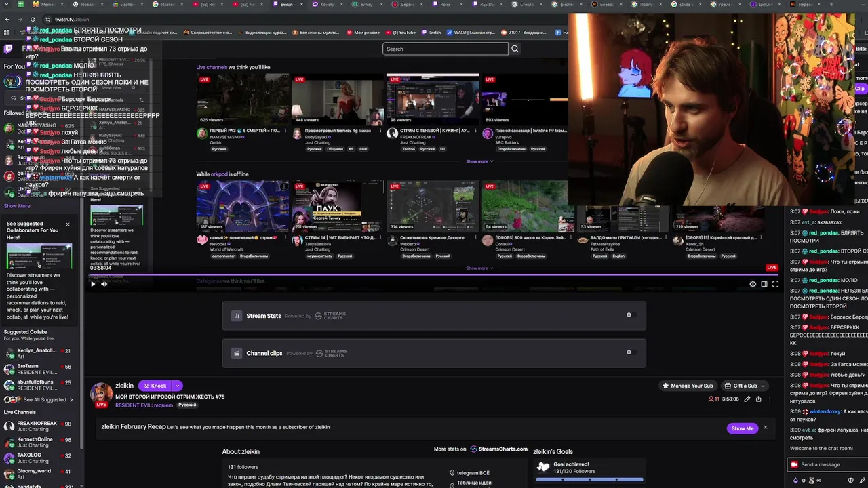Switch player to theatre mode

pos(764,284)
